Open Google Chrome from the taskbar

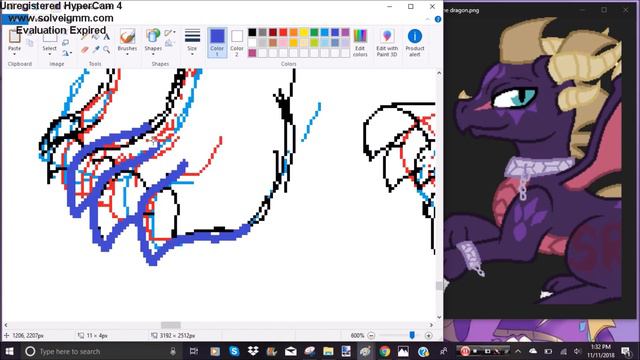[384, 351]
